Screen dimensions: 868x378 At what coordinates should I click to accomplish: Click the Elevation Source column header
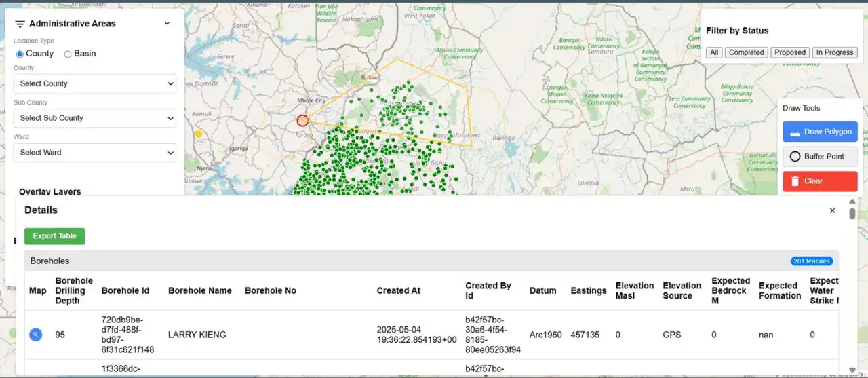click(682, 290)
